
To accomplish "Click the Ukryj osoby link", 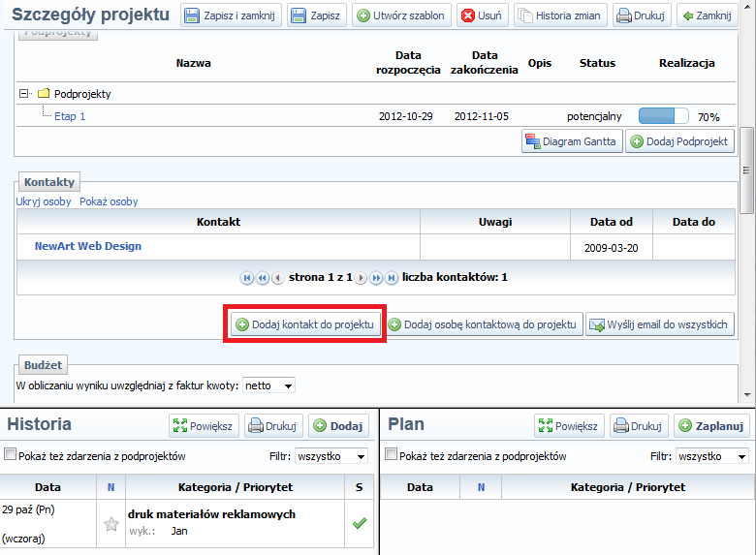I will point(44,201).
